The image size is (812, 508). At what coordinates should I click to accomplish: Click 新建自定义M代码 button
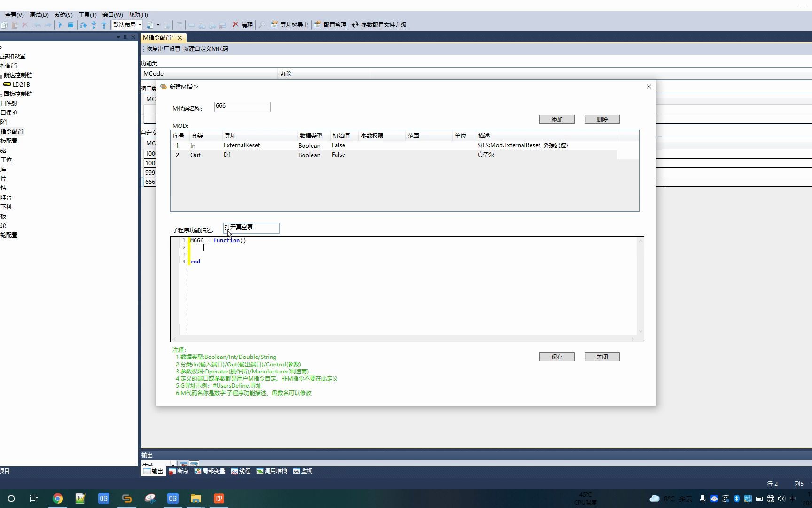pyautogui.click(x=206, y=48)
